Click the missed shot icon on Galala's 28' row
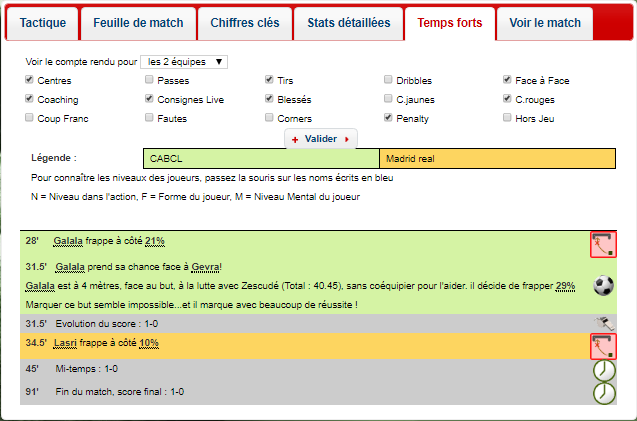Viewport: 637px width, 421px height. pyautogui.click(x=603, y=245)
